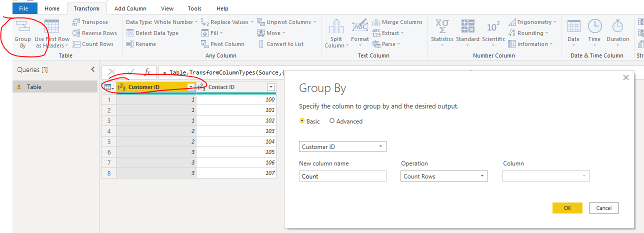Click the Date column icon
This screenshot has width=644, height=233.
coord(573,26)
